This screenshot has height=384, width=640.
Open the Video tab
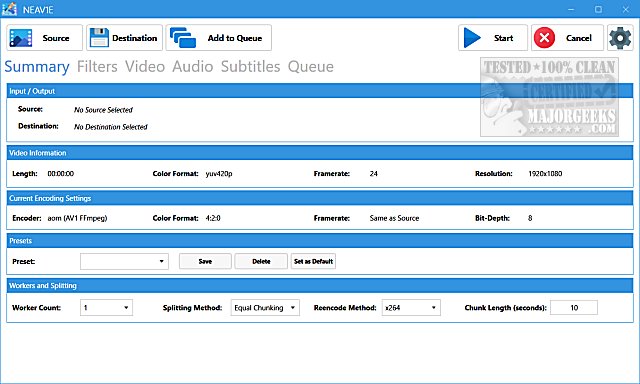tap(145, 67)
